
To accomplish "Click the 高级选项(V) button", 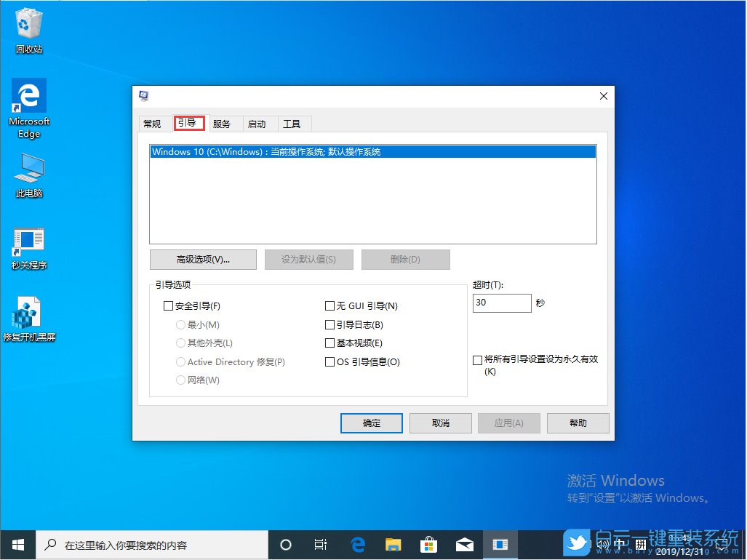I will [x=202, y=259].
